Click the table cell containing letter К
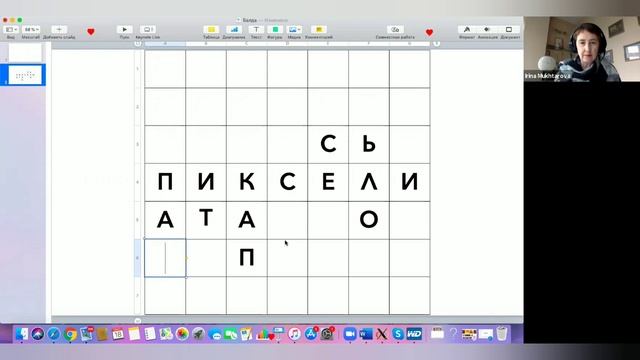Viewport: 640px width, 360px height. (x=247, y=182)
